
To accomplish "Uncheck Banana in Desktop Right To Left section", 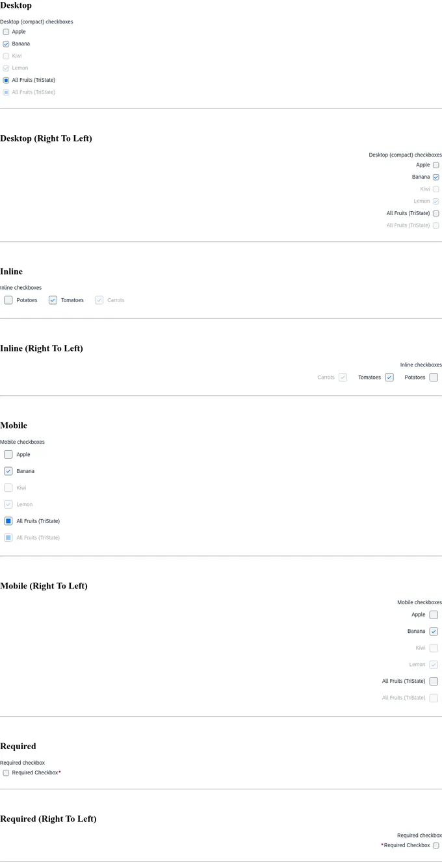I will [435, 177].
